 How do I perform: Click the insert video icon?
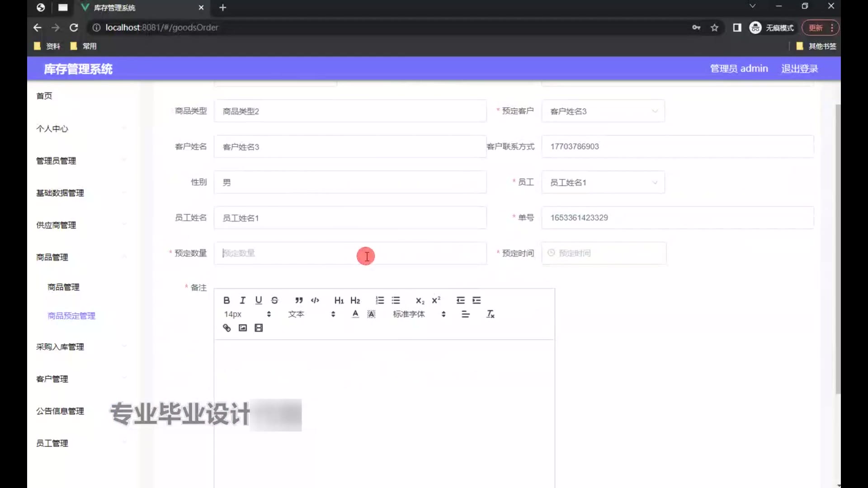tap(259, 328)
